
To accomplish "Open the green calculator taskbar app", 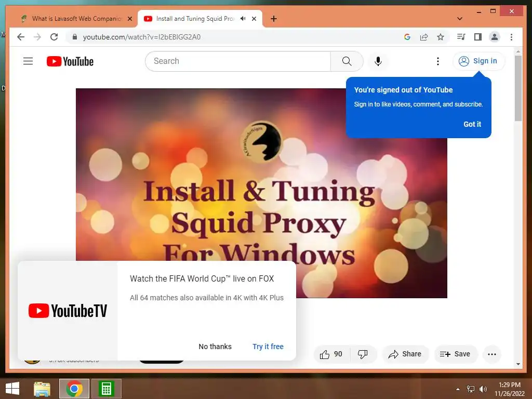I will click(x=106, y=389).
